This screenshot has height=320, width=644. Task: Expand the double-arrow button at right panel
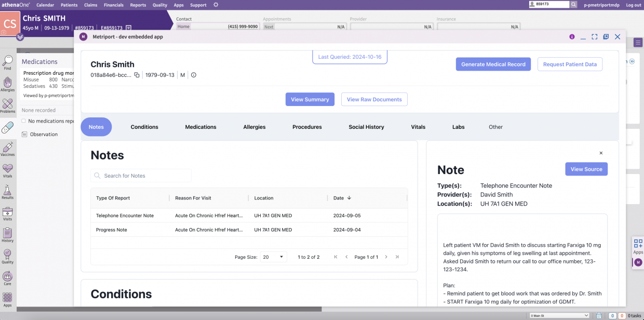tap(632, 61)
